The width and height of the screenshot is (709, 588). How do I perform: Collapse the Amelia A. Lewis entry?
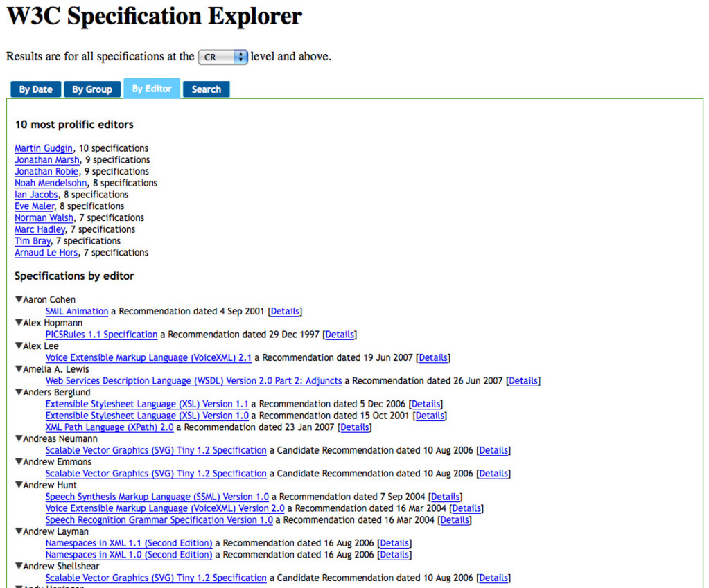coord(19,369)
